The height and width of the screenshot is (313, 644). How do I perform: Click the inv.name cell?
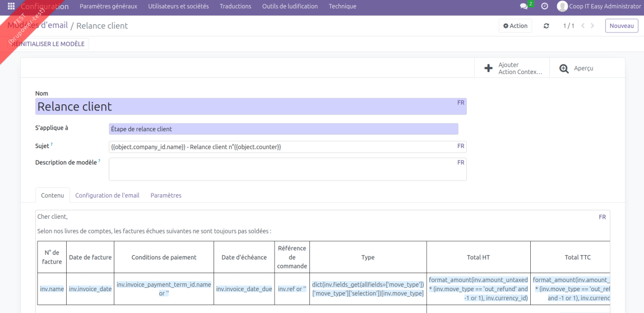(x=52, y=289)
